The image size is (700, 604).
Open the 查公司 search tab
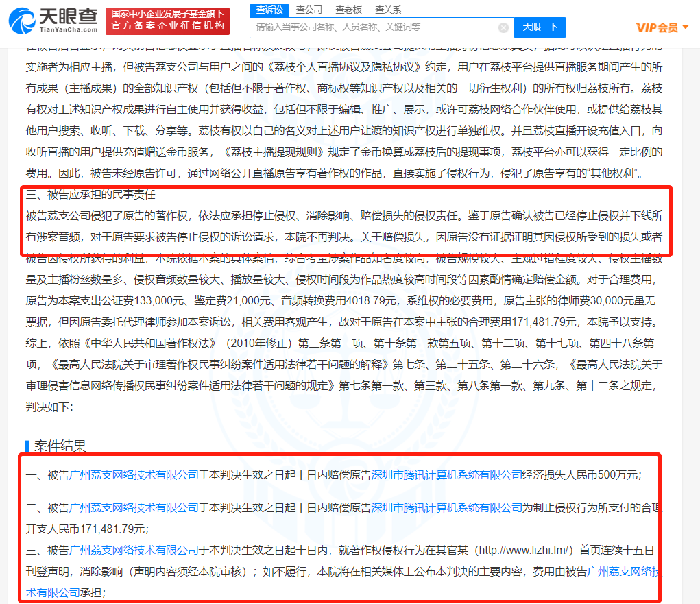tap(309, 10)
